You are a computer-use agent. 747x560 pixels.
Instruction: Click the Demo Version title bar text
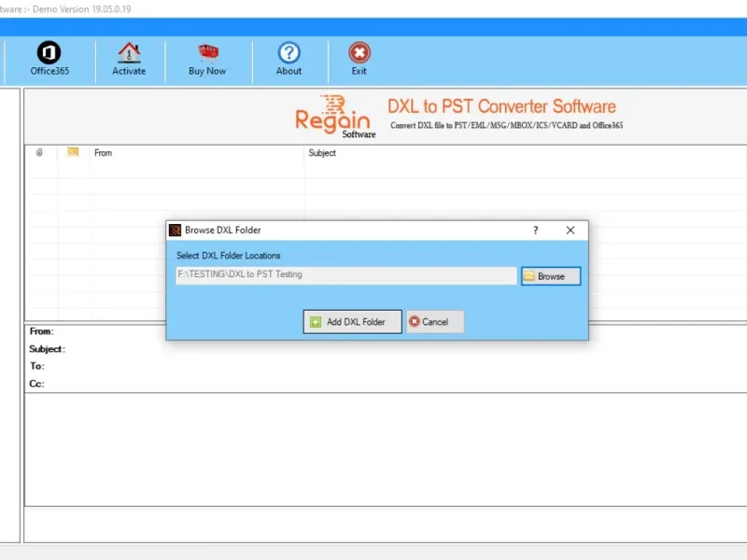65,9
